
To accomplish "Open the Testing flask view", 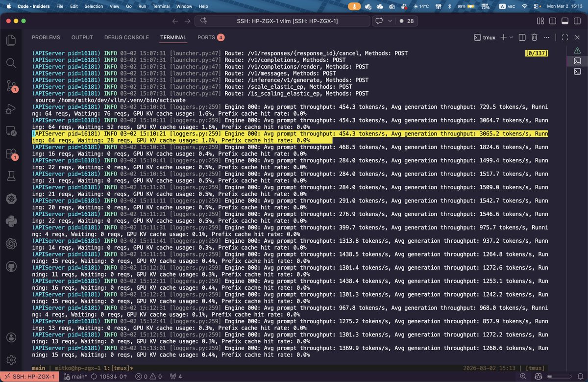I will (x=11, y=176).
